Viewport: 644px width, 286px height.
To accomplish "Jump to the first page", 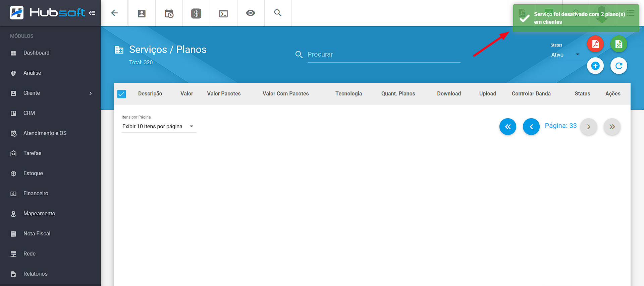I will pos(508,127).
